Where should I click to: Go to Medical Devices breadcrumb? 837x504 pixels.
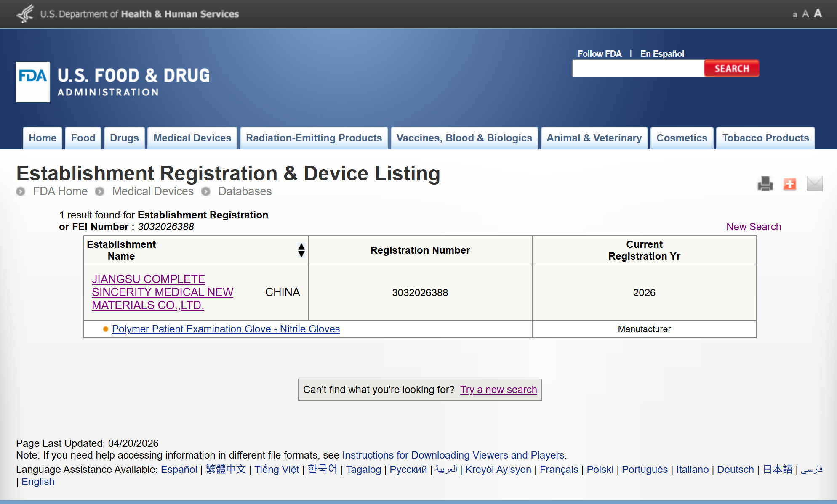[x=153, y=191]
